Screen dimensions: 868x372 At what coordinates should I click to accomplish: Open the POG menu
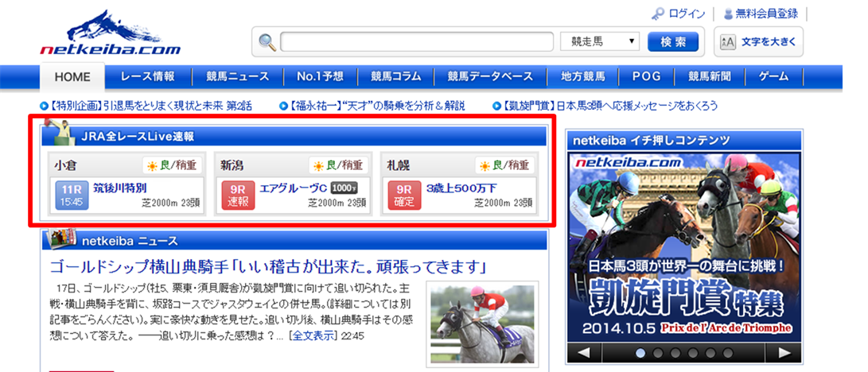click(647, 76)
